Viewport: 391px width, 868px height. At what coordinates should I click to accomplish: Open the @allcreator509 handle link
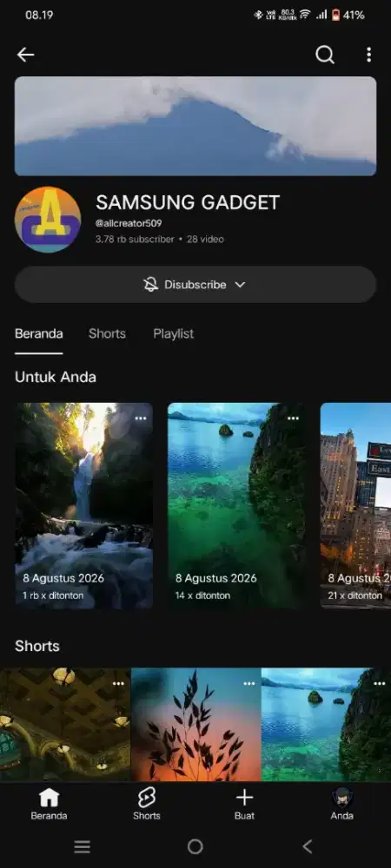coord(129,224)
